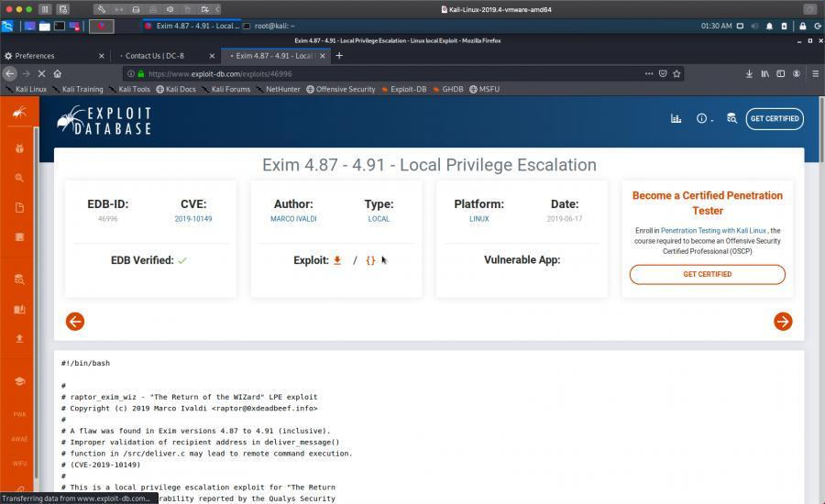Click the page's vertical scrollbar

point(822,129)
